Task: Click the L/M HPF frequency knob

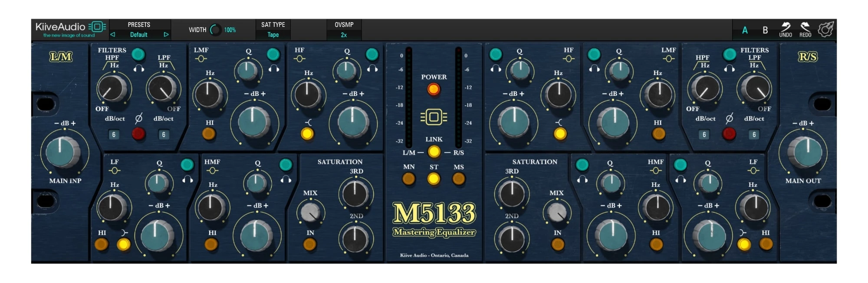Action: click(112, 88)
